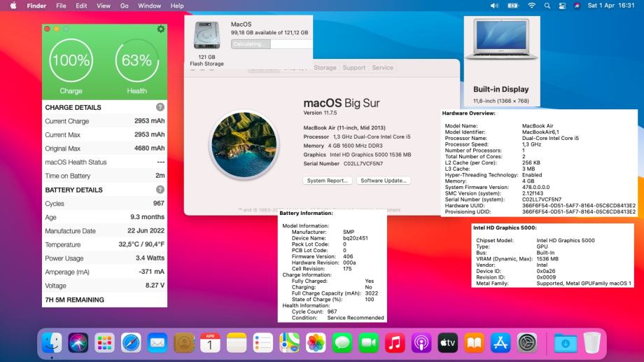The width and height of the screenshot is (644, 362).
Task: Open the App Store from the dock
Action: pos(500,342)
